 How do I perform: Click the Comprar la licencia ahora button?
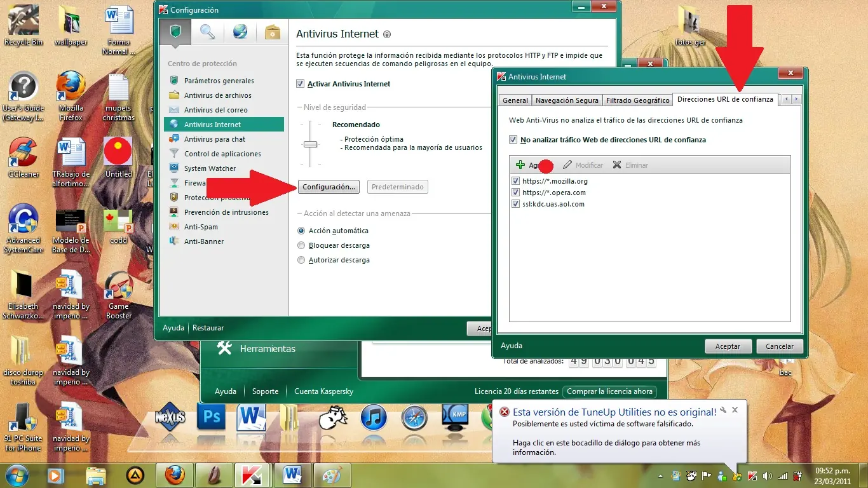point(610,391)
